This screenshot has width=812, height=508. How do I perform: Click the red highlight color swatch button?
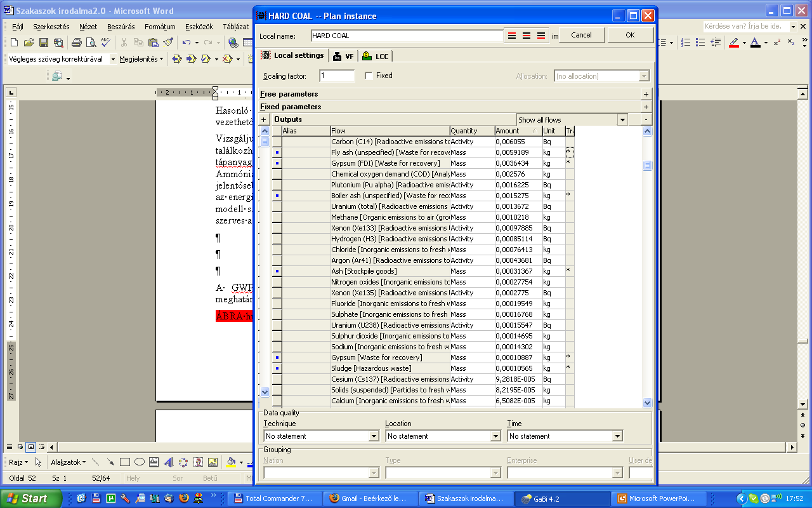click(x=734, y=43)
